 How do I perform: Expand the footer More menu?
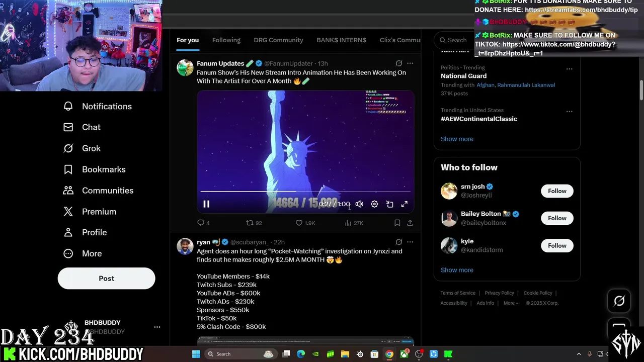[512, 303]
